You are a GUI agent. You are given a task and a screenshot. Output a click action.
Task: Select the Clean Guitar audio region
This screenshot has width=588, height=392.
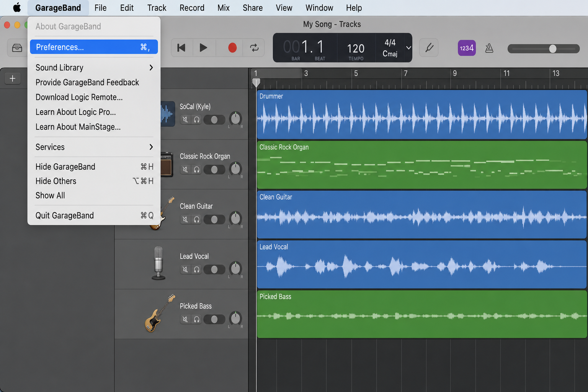(422, 214)
